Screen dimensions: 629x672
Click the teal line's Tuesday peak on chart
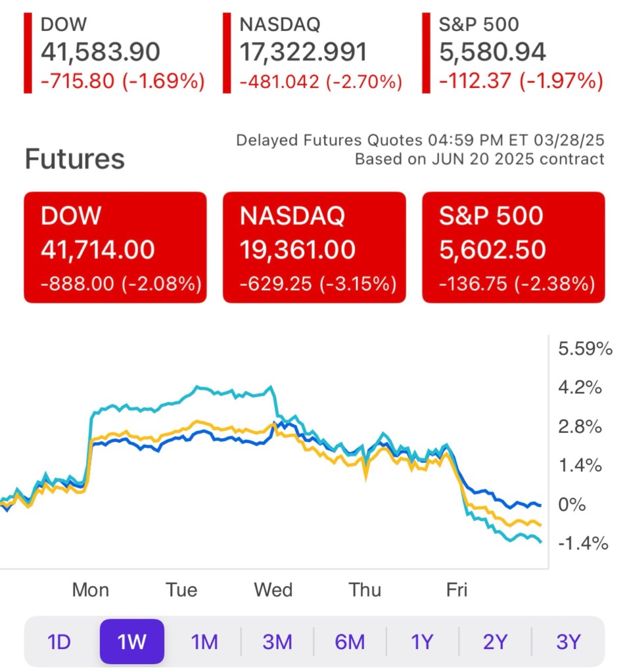198,388
